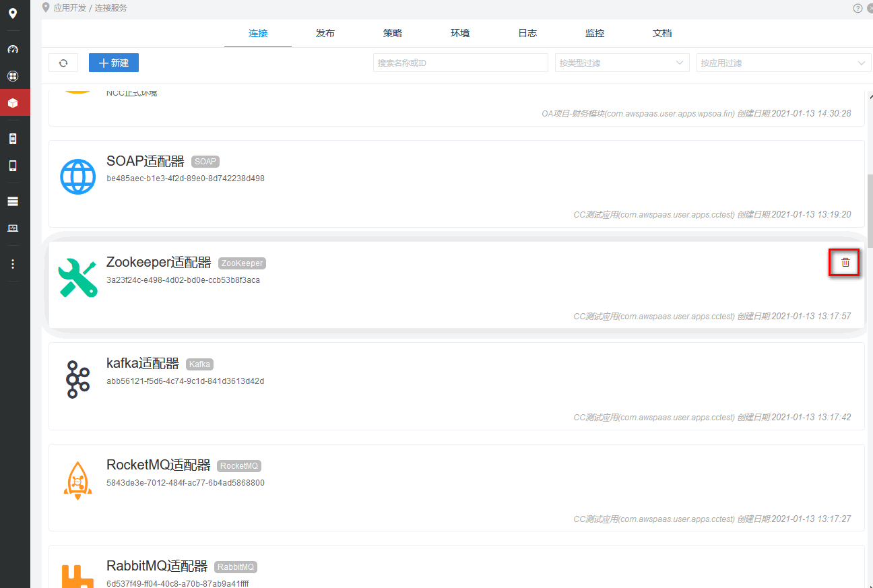Click the kafka适配器 node logo icon

click(x=77, y=379)
